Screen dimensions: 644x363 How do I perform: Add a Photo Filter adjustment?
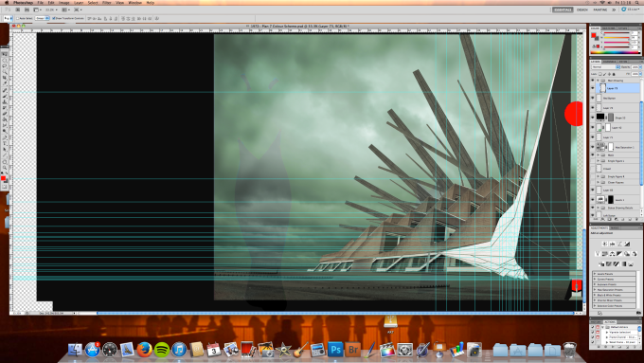click(627, 254)
